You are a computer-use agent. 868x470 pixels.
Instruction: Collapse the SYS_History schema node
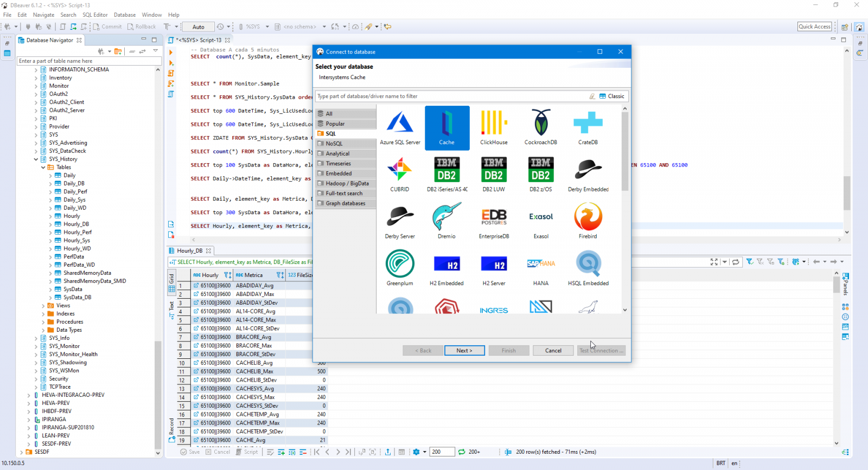pyautogui.click(x=36, y=159)
